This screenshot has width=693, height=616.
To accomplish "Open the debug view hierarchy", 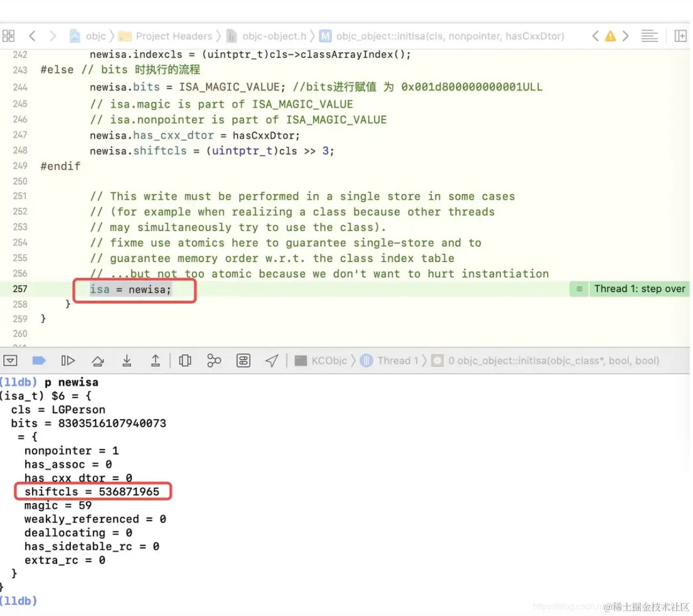I will [x=185, y=361].
